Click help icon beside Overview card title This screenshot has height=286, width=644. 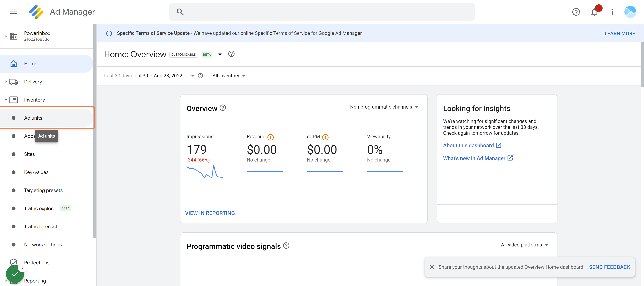pos(223,108)
